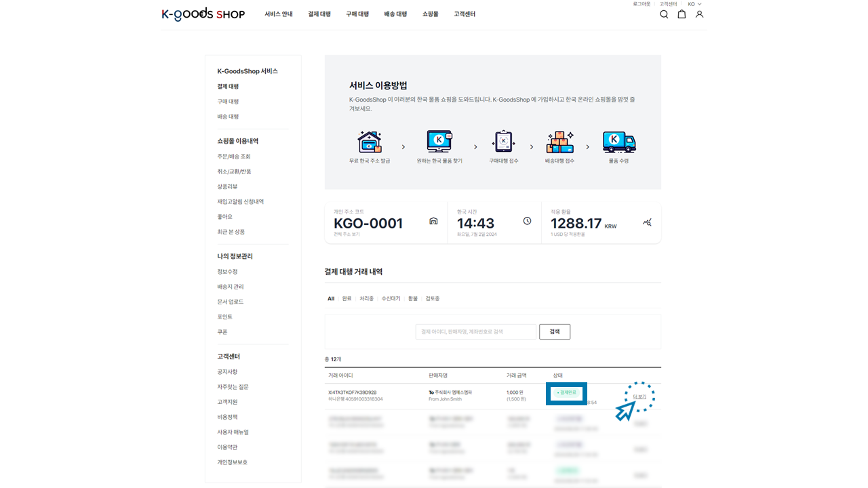Open 주문/배송 조회 in the sidebar

pyautogui.click(x=234, y=157)
